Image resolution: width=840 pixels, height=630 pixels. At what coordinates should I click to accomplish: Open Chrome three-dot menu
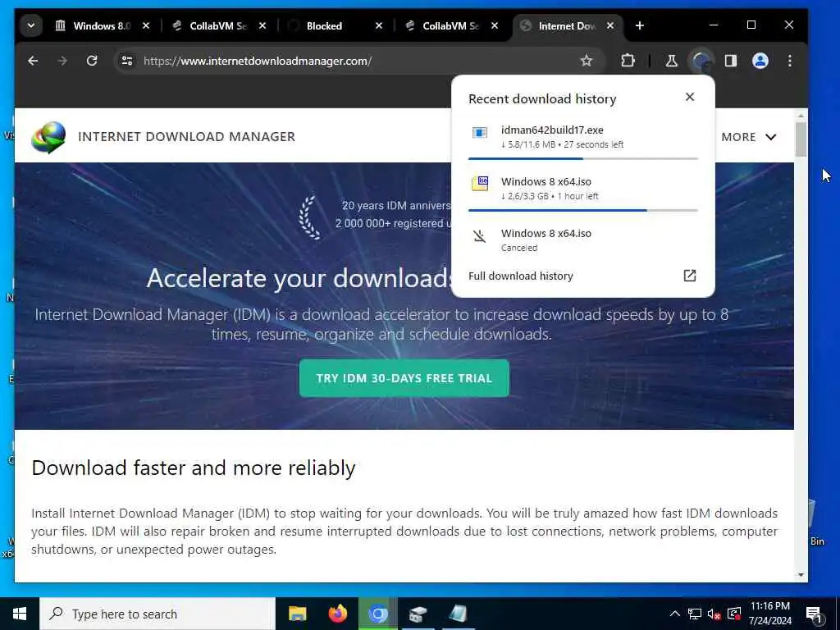[x=790, y=61]
